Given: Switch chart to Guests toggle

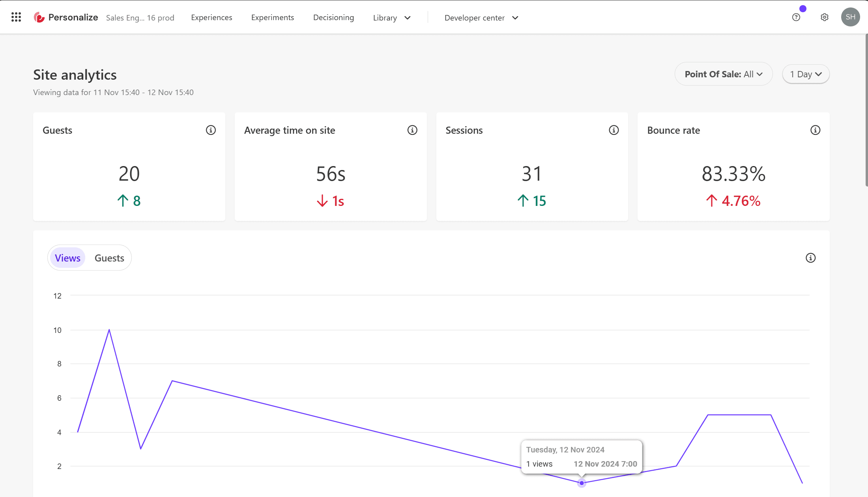Looking at the screenshot, I should coord(109,258).
